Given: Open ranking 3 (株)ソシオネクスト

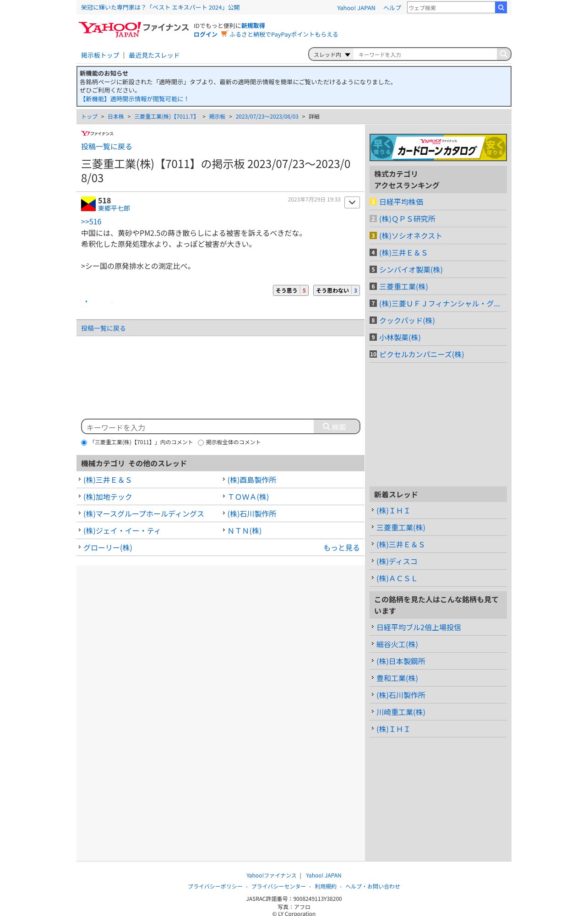Looking at the screenshot, I should click(x=410, y=236).
